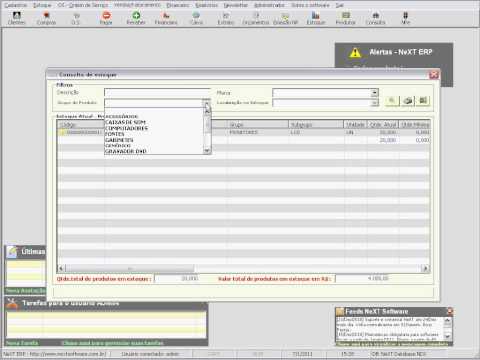Click the group list scroll-down arrow

pyautogui.click(x=207, y=151)
